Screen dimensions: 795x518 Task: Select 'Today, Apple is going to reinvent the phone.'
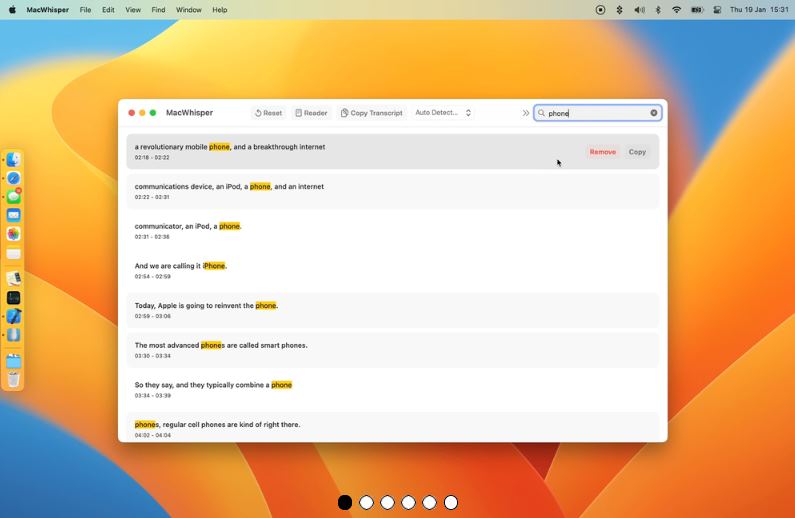tap(392, 310)
